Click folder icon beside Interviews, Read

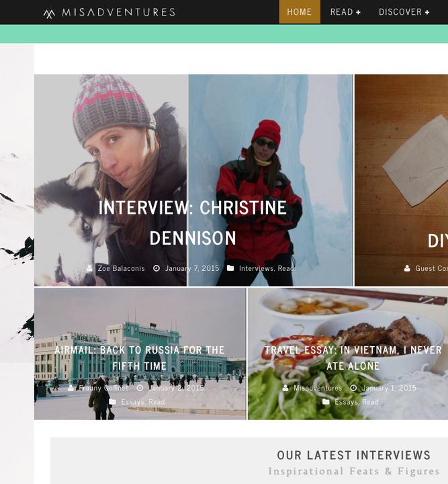point(230,268)
